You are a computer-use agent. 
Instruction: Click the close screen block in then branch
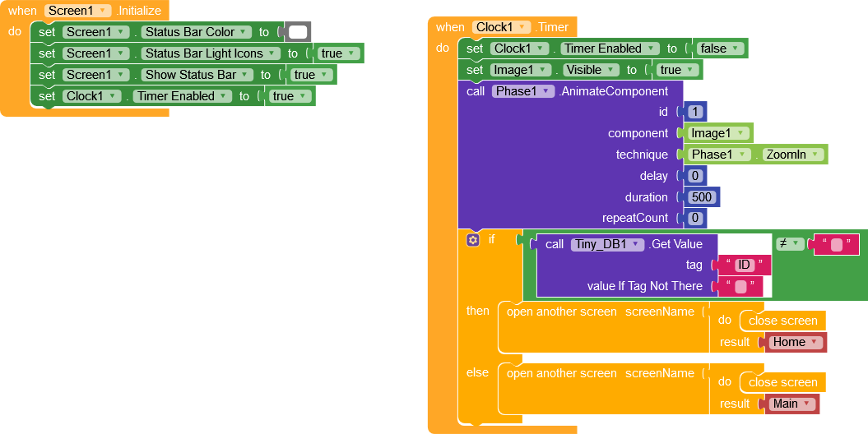coord(782,321)
